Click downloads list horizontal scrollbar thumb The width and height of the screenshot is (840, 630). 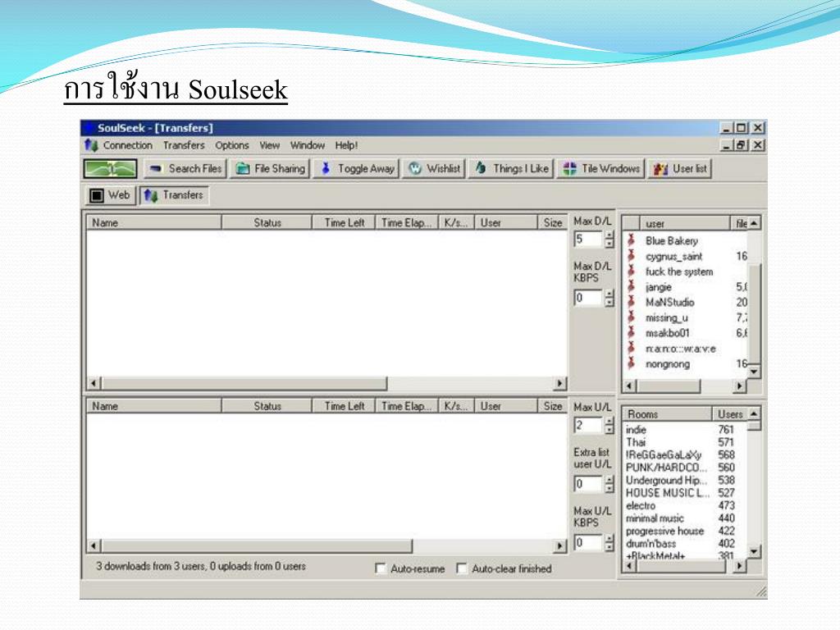(244, 384)
